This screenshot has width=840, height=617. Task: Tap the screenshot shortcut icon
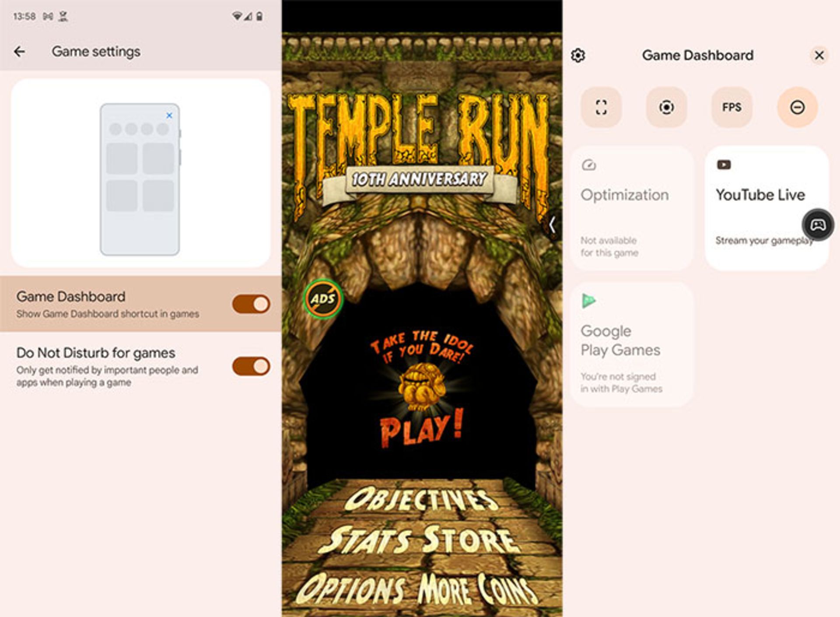click(x=601, y=107)
